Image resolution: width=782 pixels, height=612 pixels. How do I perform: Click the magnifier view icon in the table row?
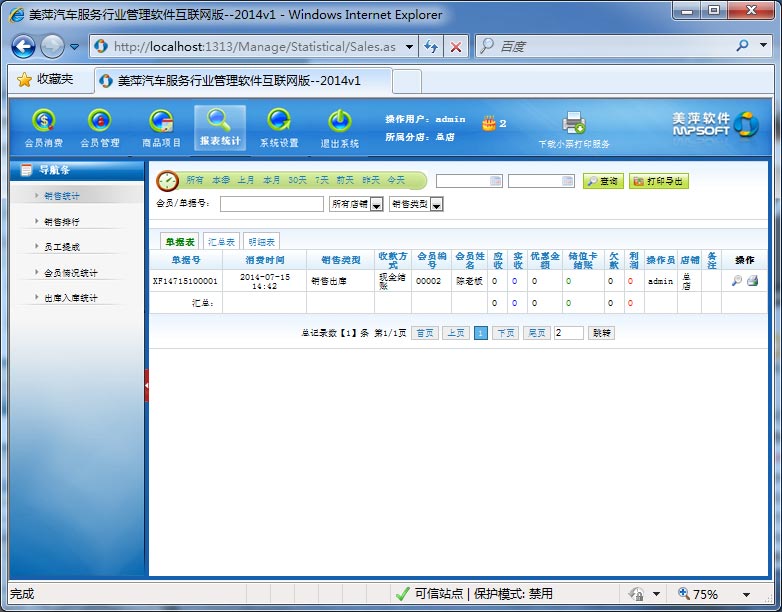point(737,281)
